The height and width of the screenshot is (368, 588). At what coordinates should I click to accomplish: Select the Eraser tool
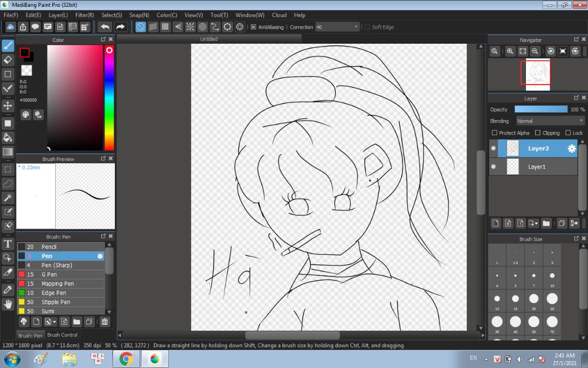click(8, 60)
